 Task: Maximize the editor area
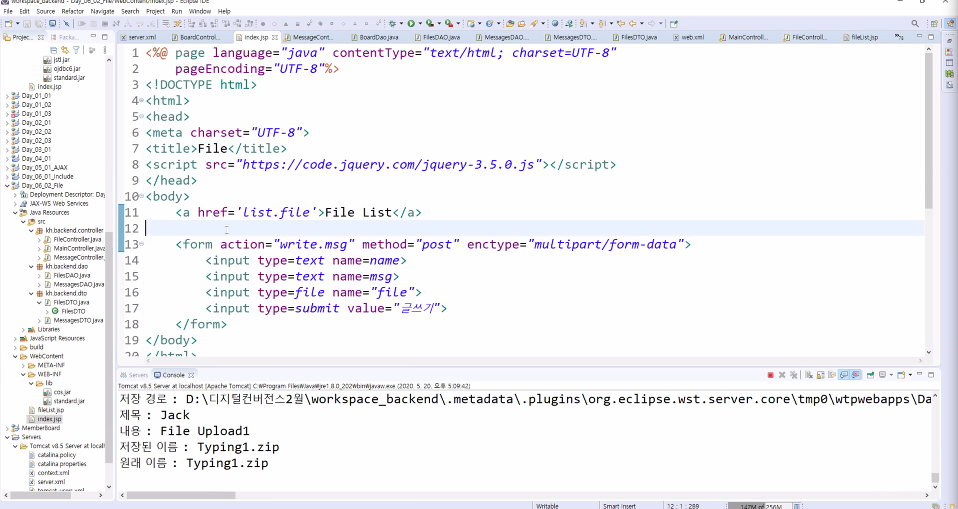[x=932, y=37]
